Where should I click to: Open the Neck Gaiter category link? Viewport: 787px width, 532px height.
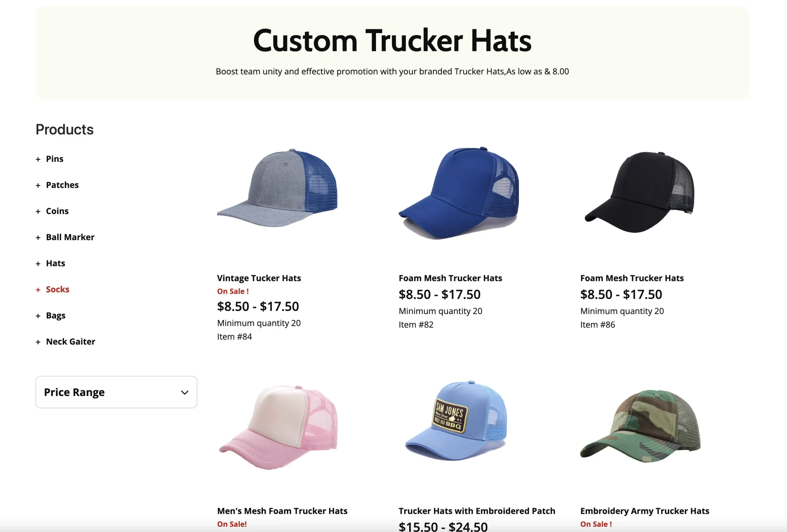70,342
